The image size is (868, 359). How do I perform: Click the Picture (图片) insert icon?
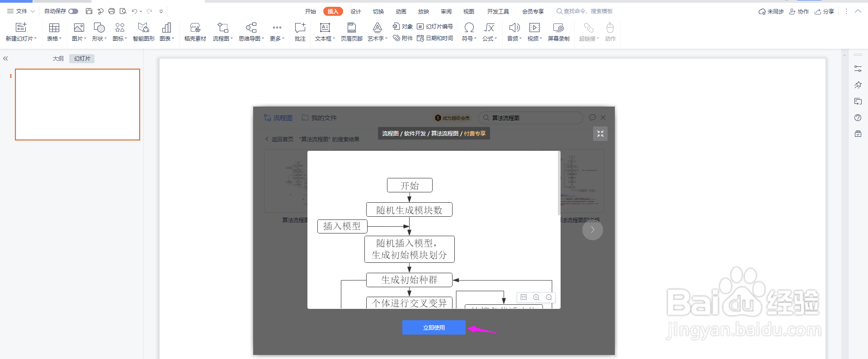(79, 28)
